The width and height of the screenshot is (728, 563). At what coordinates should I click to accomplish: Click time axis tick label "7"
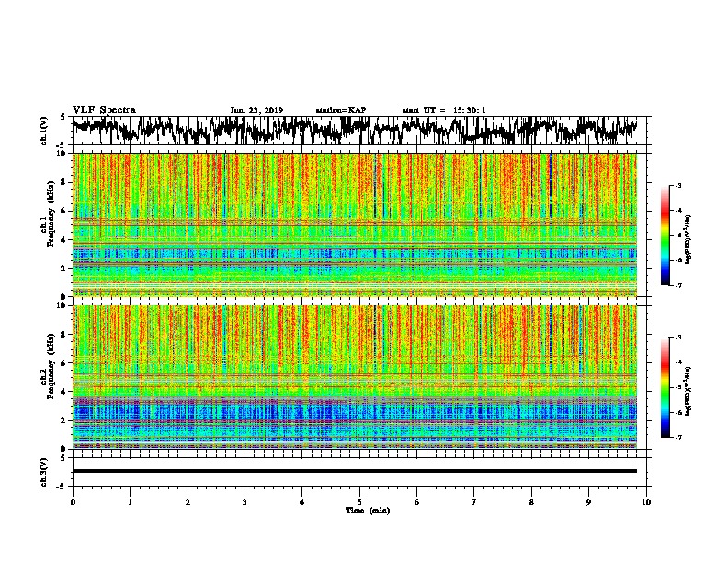(474, 502)
